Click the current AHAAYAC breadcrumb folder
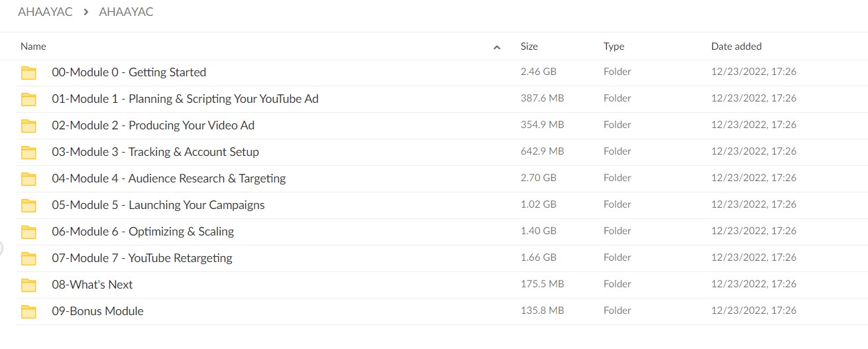This screenshot has width=868, height=349. (x=126, y=12)
